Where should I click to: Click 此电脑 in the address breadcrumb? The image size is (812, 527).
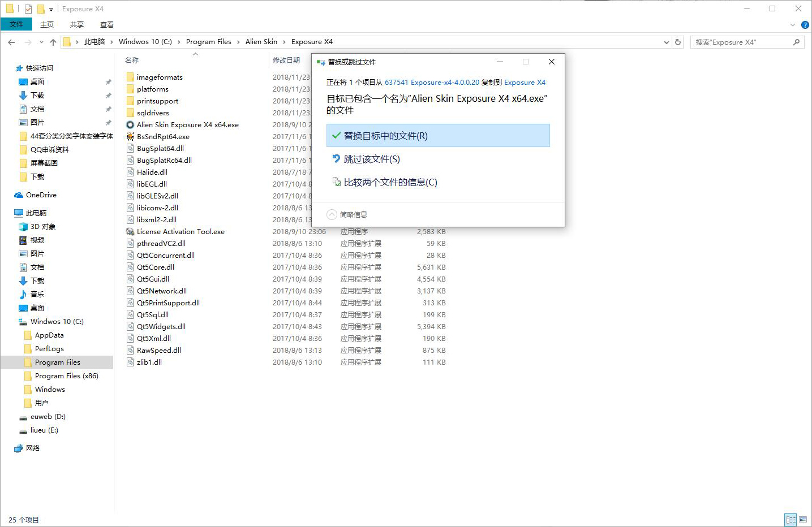[x=94, y=42]
